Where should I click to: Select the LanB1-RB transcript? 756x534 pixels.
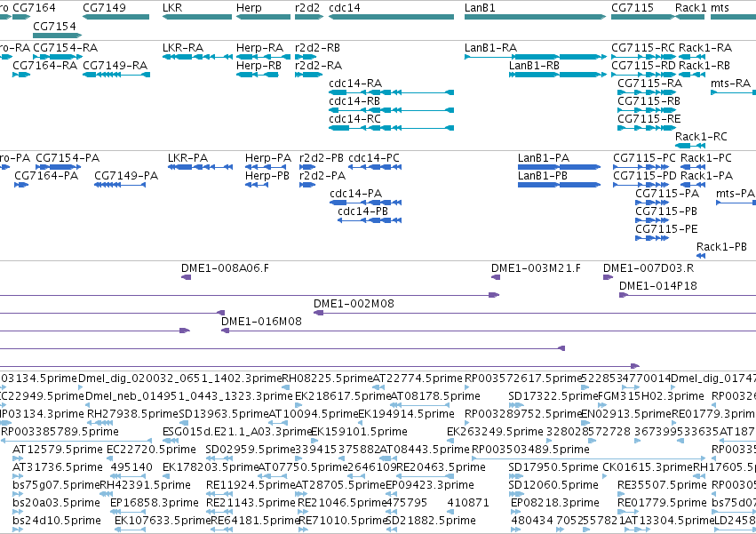(x=557, y=75)
